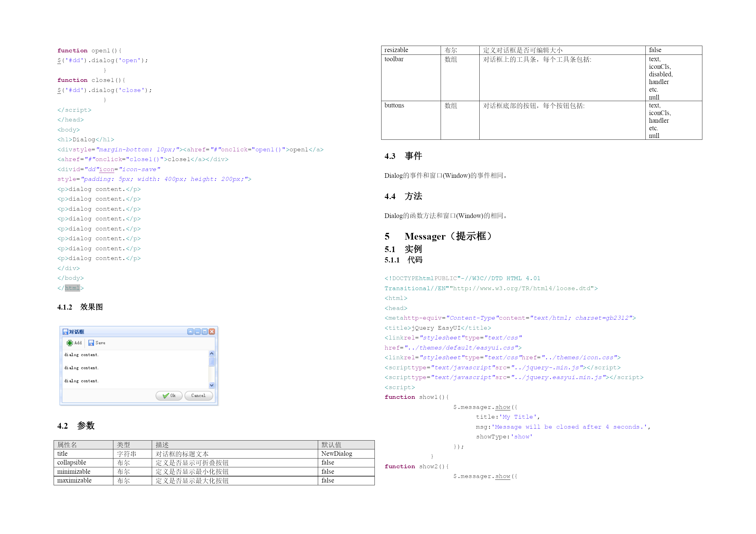This screenshot has height=534, width=756.
Task: Minimize the 对话框 dialog
Action: tap(197, 332)
